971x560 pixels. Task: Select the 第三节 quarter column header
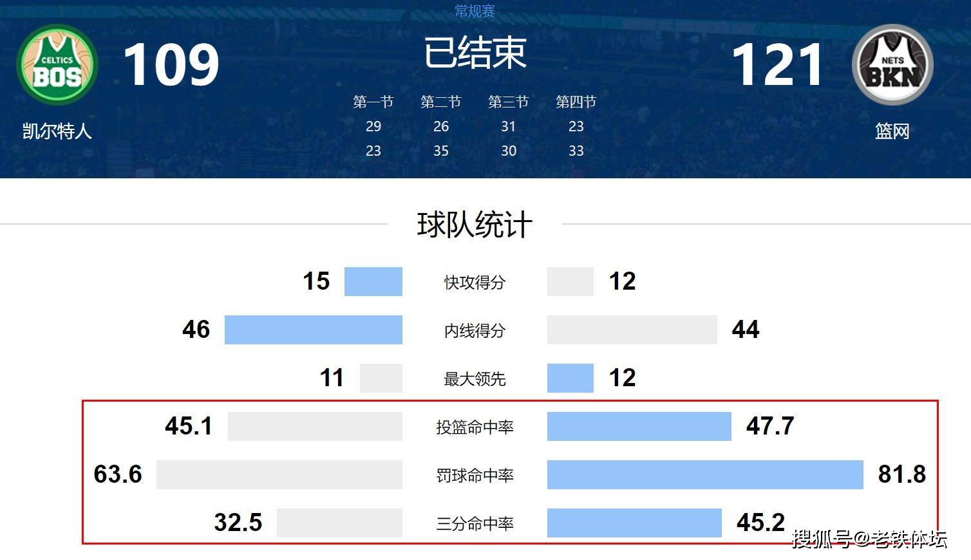[509, 102]
